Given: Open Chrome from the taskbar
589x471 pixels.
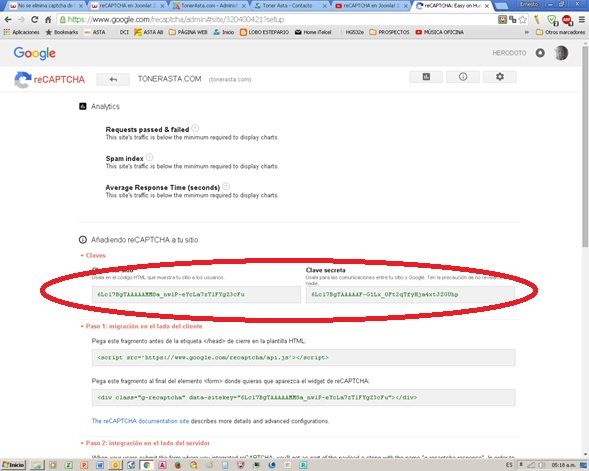Looking at the screenshot, I should [146, 465].
